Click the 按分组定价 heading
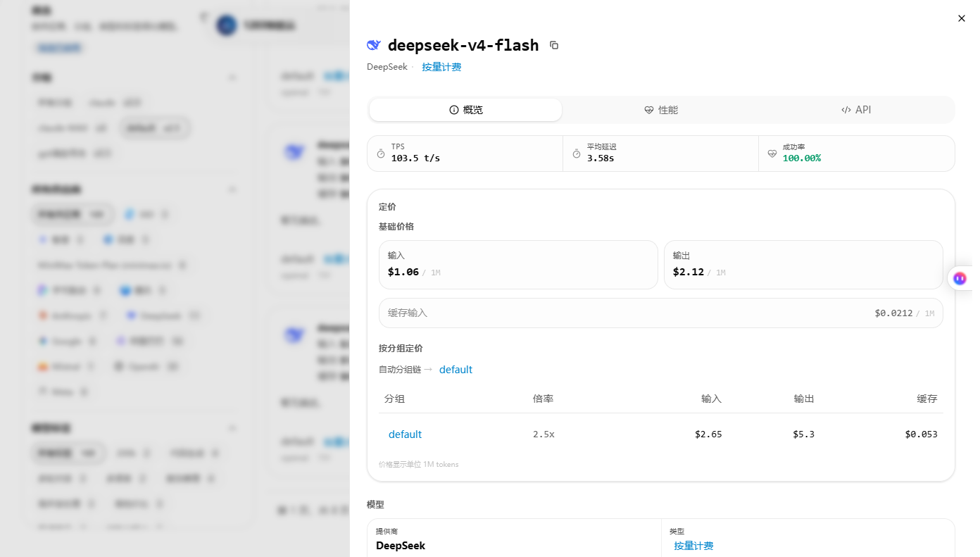Screen dimensions: 980x557 coord(401,349)
